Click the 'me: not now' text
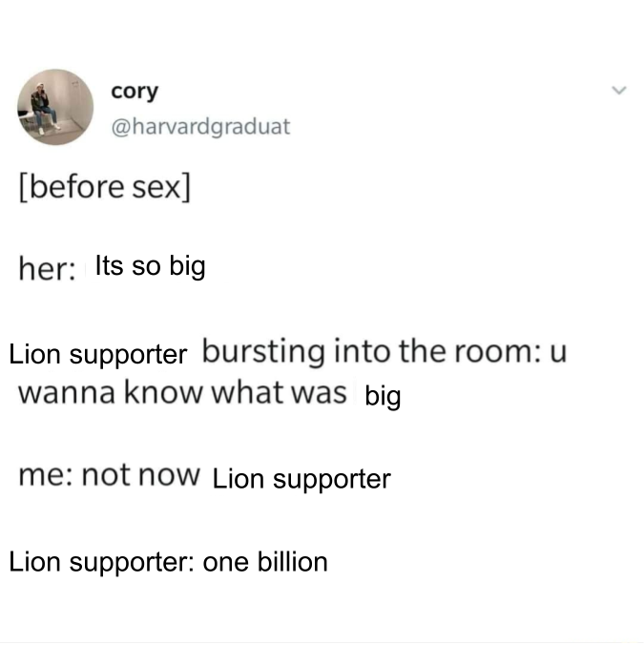The image size is (644, 645). pyautogui.click(x=110, y=475)
